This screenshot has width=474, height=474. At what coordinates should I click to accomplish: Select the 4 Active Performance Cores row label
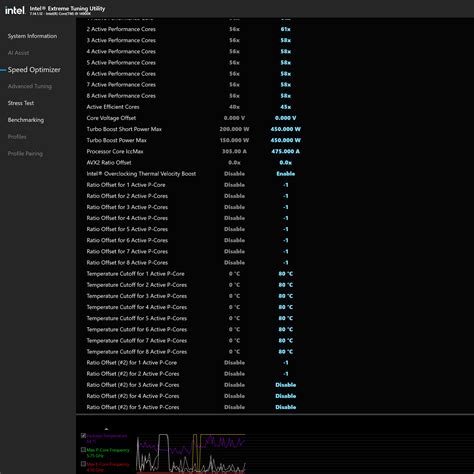(x=121, y=51)
